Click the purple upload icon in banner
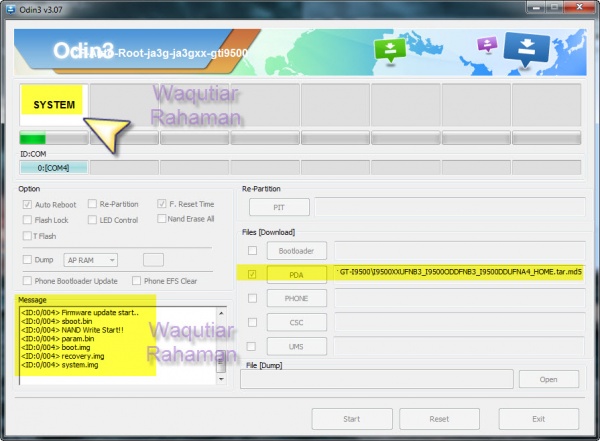Screen dimensions: 600x441 tap(487, 44)
